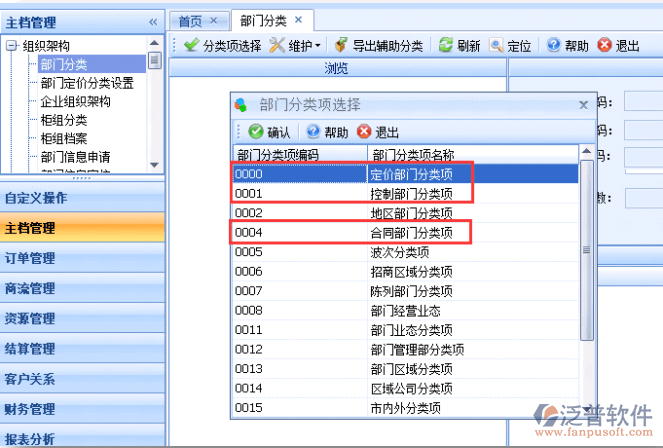Open the 财务管理 sidebar section
663x448 pixels.
click(x=30, y=409)
